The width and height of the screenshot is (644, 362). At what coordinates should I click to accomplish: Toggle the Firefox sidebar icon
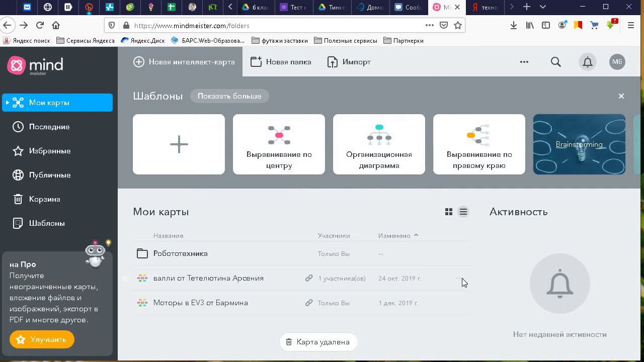coord(546,25)
